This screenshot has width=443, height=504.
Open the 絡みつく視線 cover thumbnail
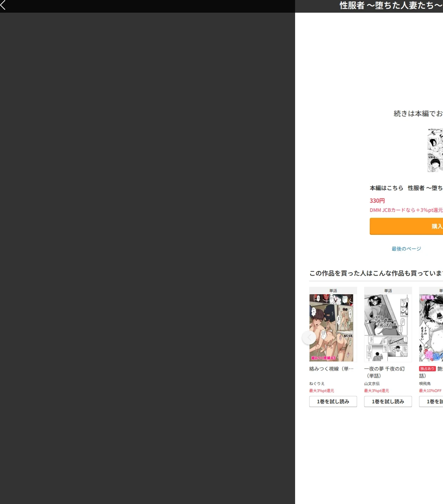[x=331, y=328]
